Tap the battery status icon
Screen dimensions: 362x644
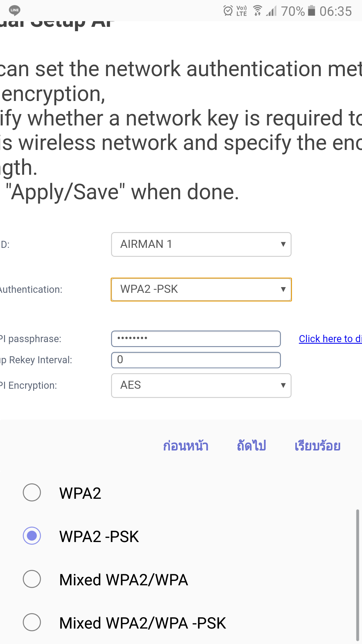[x=312, y=11]
